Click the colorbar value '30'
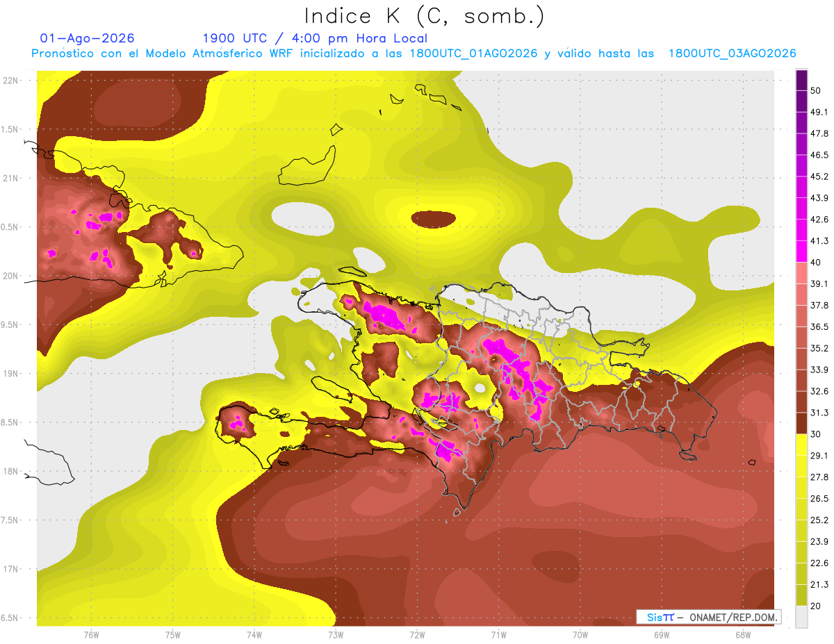Screen dimensions: 834x644 (x=817, y=434)
